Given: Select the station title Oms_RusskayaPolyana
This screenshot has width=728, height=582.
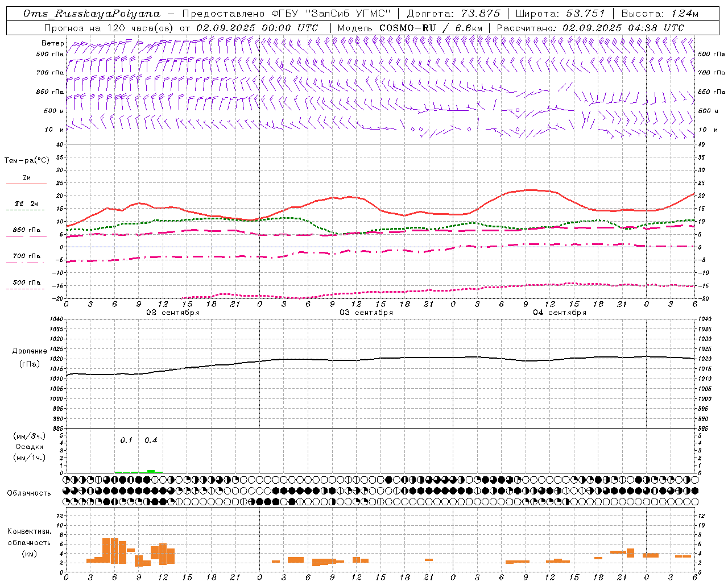Looking at the screenshot, I should point(92,14).
